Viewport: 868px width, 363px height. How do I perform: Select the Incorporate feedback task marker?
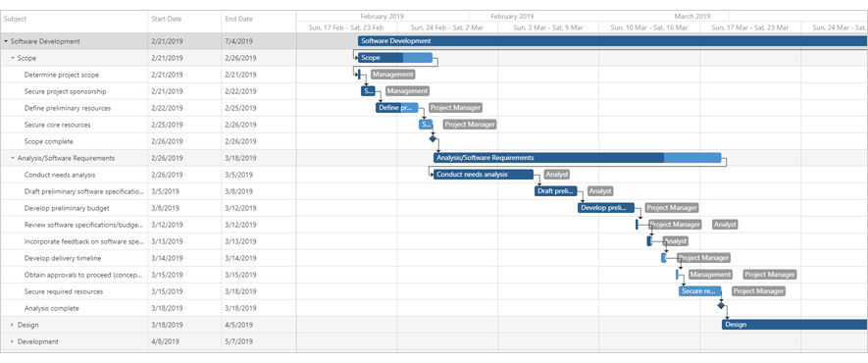click(649, 241)
